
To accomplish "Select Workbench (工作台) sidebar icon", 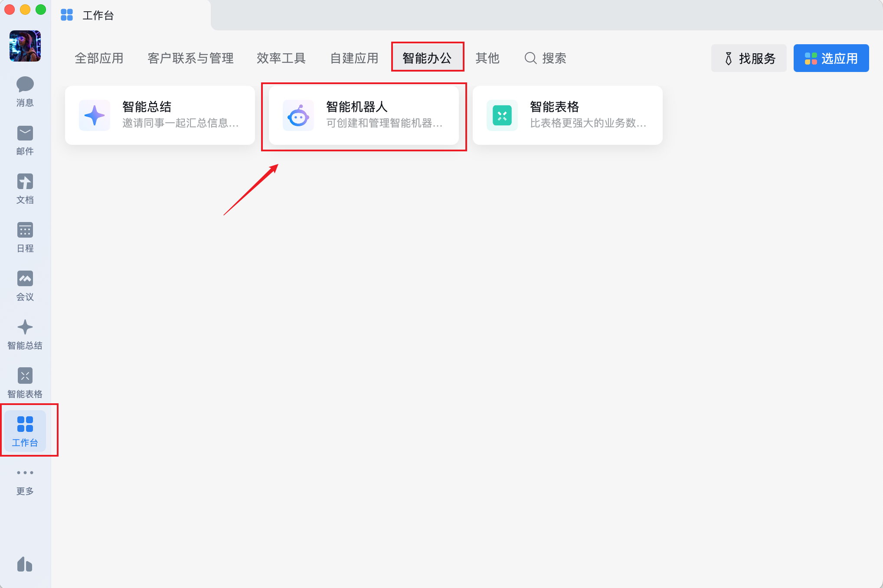I will coord(25,431).
